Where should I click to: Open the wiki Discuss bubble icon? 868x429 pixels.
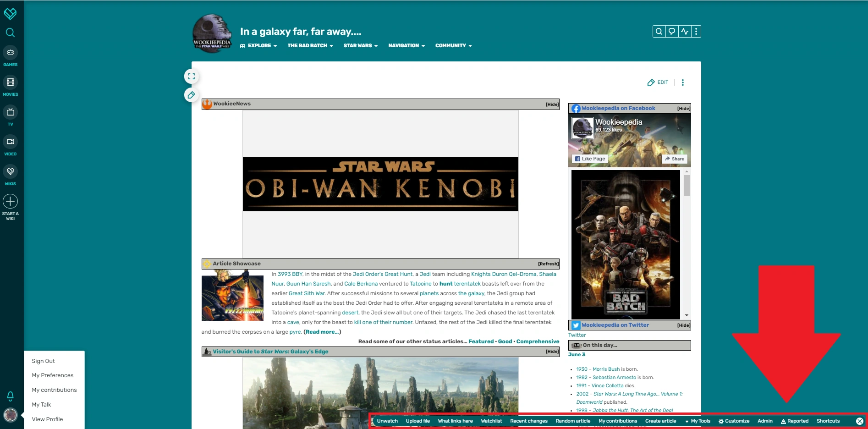tap(672, 32)
